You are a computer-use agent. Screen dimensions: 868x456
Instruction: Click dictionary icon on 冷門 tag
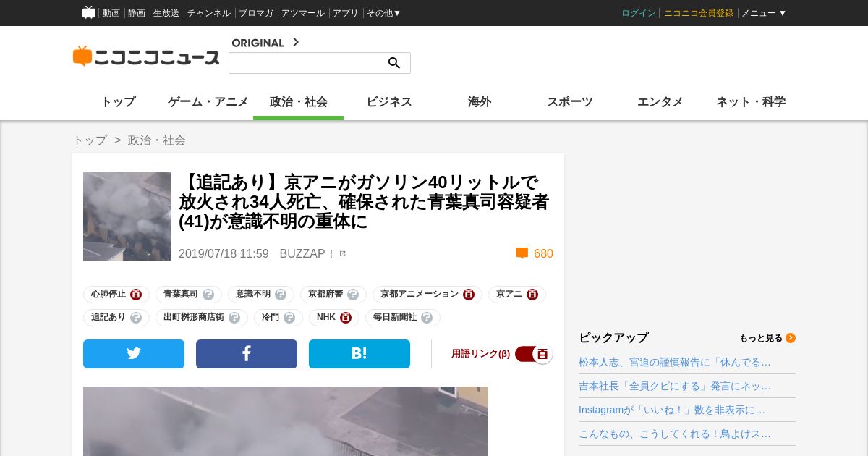click(289, 318)
